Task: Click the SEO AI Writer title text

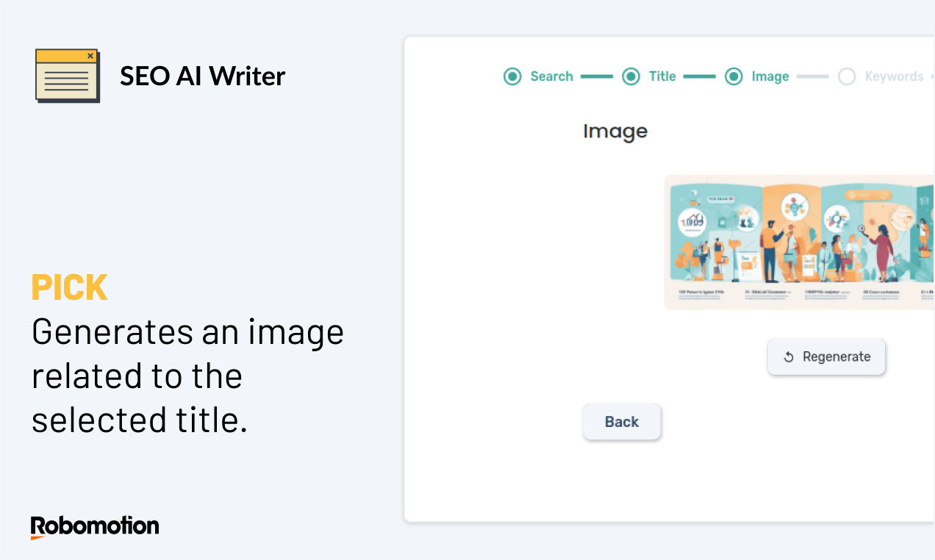Action: pyautogui.click(x=203, y=76)
